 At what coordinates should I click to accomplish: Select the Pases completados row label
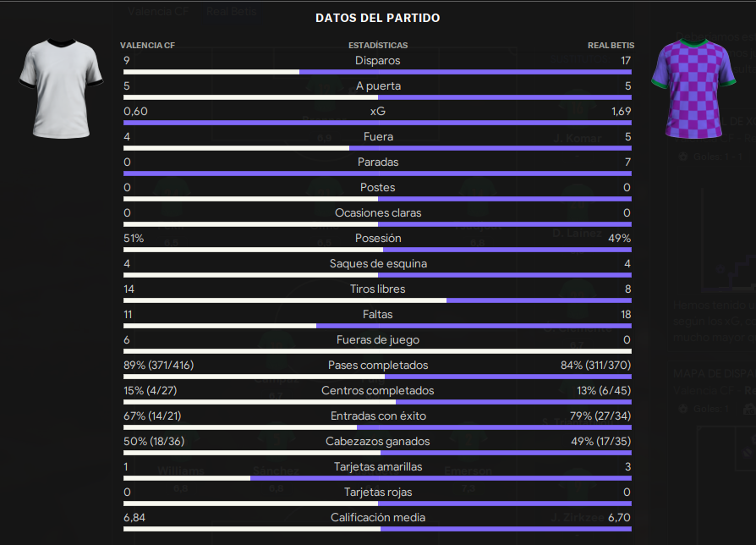click(x=378, y=365)
